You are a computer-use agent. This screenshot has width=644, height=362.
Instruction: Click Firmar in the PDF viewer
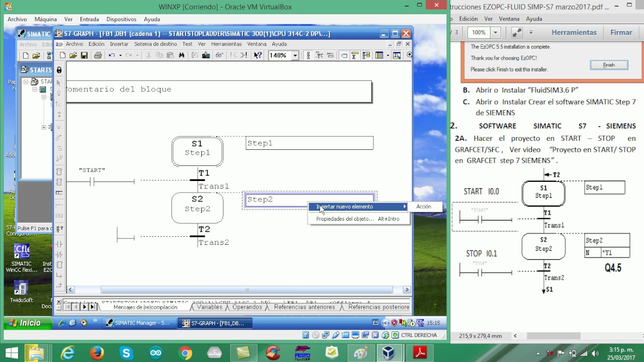[621, 32]
